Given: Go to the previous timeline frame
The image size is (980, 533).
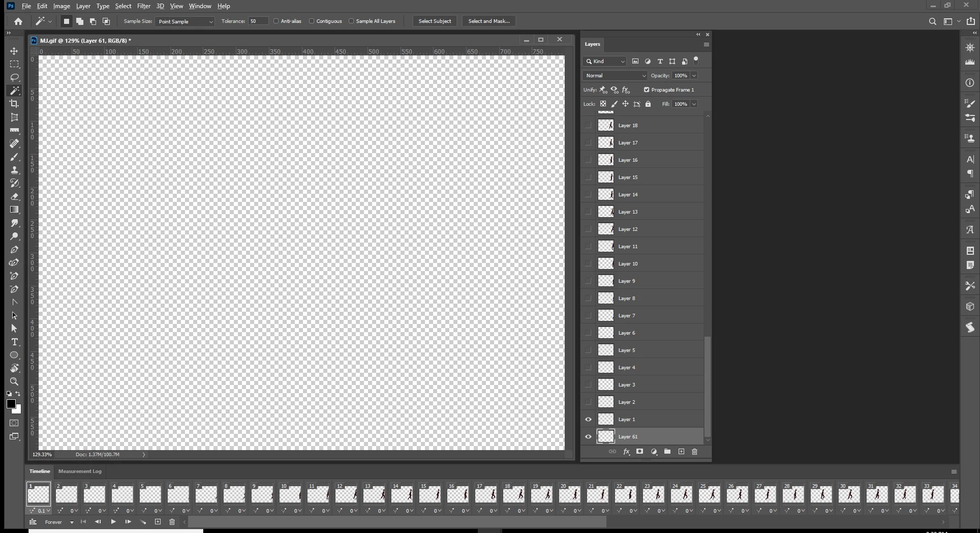Looking at the screenshot, I should click(x=98, y=522).
